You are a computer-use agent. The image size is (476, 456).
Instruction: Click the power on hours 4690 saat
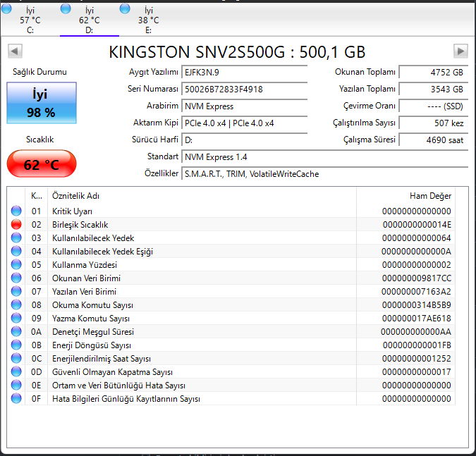434,140
